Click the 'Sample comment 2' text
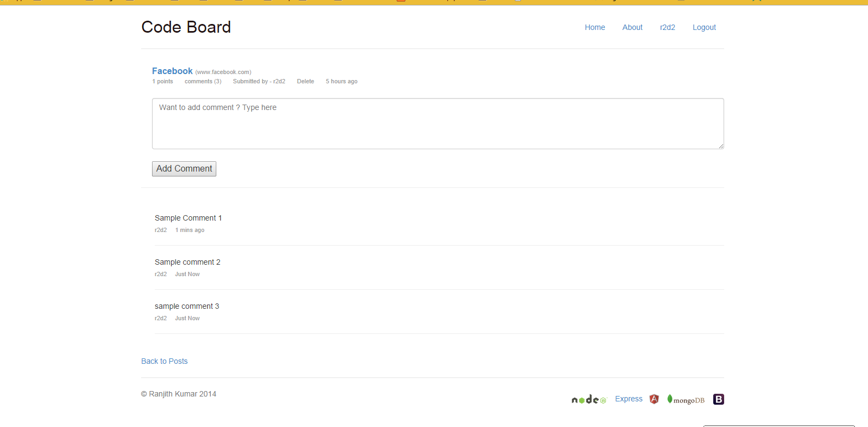Image resolution: width=868 pixels, height=427 pixels. tap(187, 262)
